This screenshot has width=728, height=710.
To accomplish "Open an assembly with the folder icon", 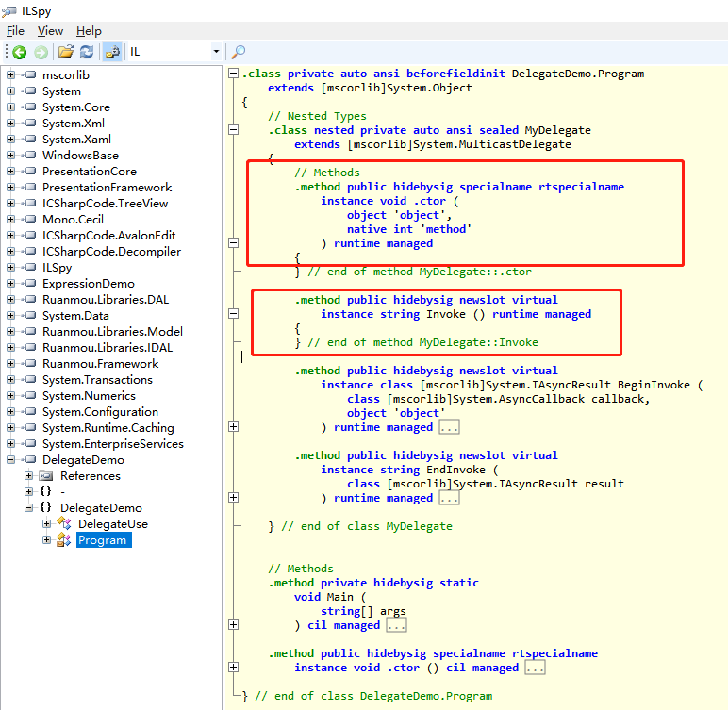I will click(x=66, y=52).
